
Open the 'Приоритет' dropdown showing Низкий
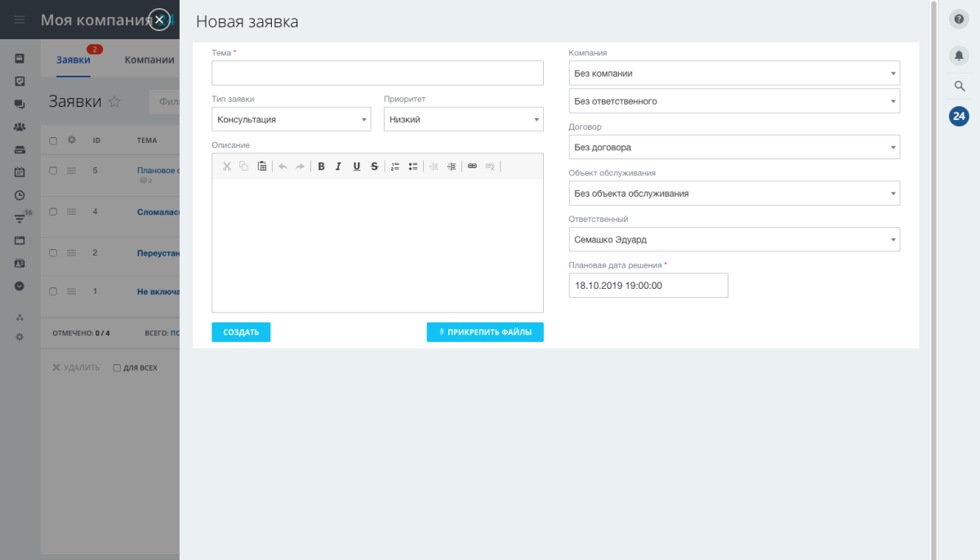(463, 118)
